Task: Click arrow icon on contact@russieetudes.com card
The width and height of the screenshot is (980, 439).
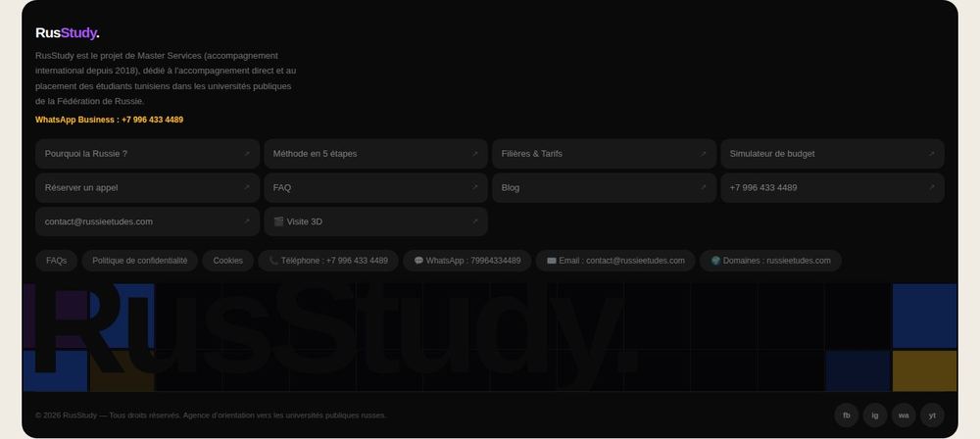Action: [x=247, y=221]
